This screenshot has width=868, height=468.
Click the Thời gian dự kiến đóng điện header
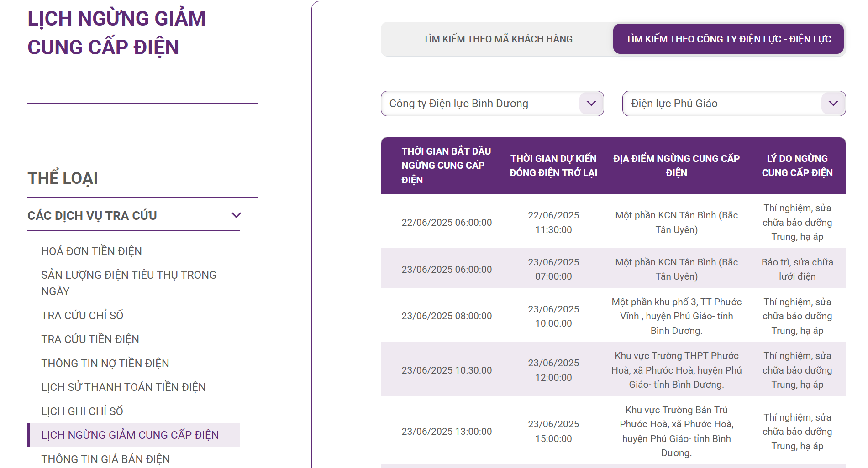click(x=553, y=166)
